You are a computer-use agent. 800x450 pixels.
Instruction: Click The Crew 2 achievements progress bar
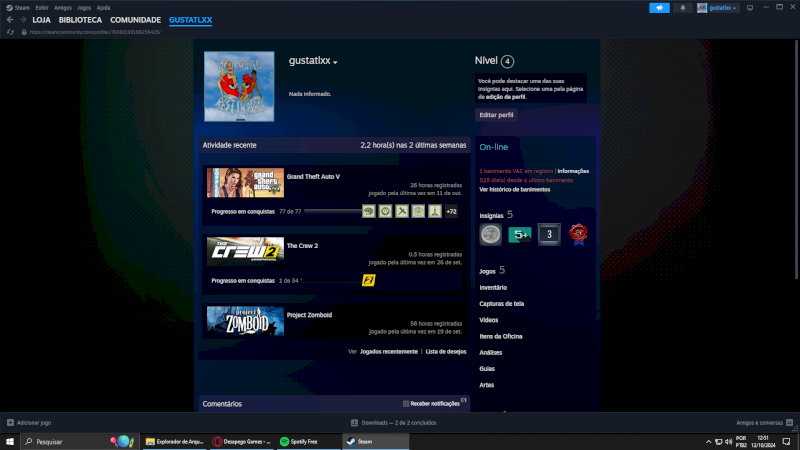pyautogui.click(x=331, y=281)
